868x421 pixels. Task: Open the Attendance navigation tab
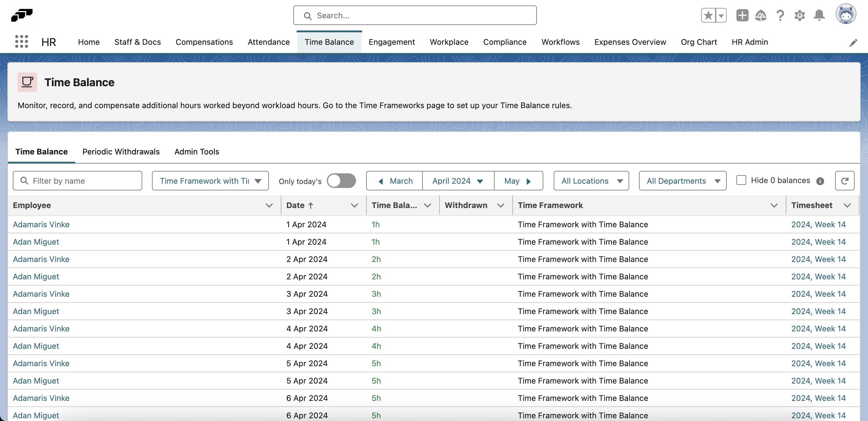pyautogui.click(x=269, y=42)
